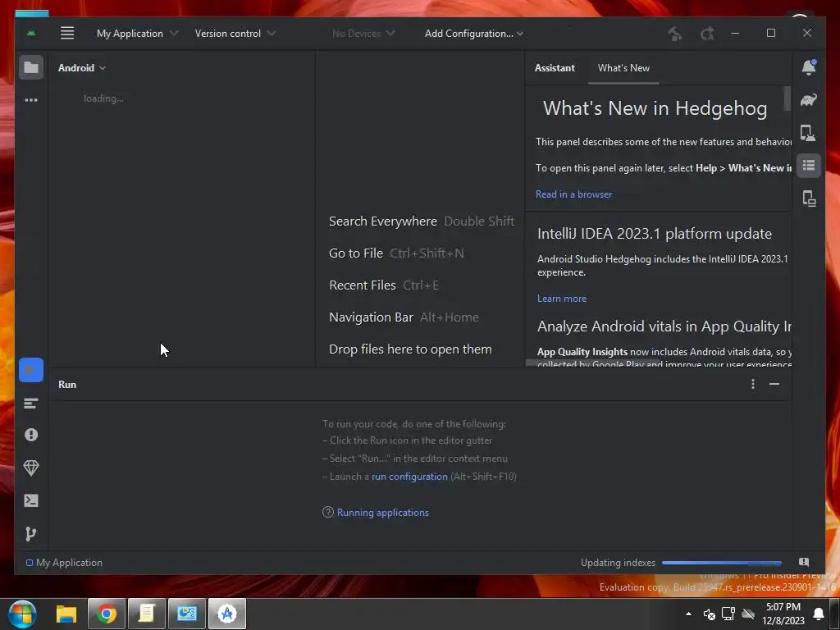This screenshot has height=630, width=840.
Task: Switch to the What's New tab
Action: coord(623,68)
